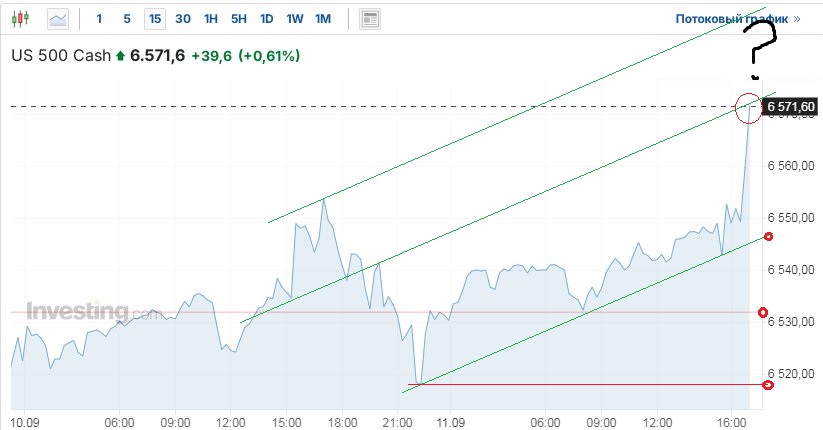
Task: Choose the weekly 1W interval
Action: [x=295, y=18]
